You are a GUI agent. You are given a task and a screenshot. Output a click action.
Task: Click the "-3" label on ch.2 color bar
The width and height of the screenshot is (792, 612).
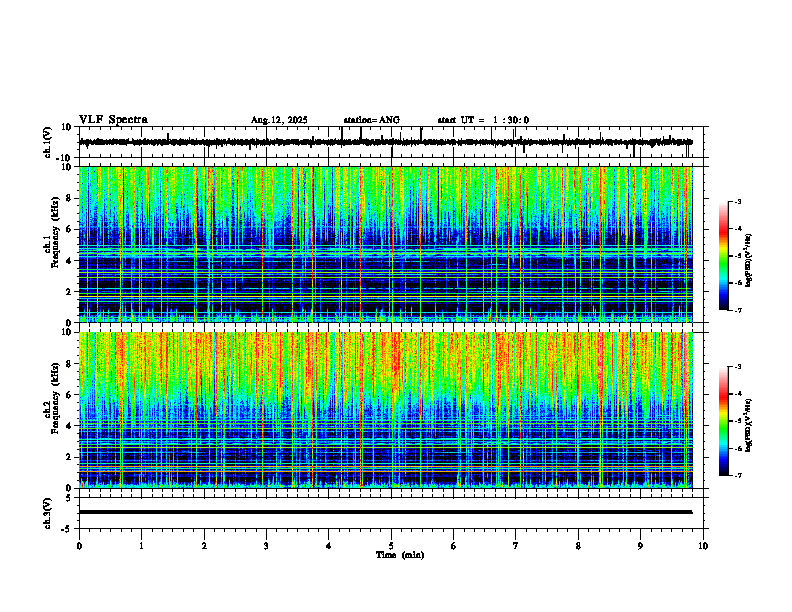[x=738, y=367]
